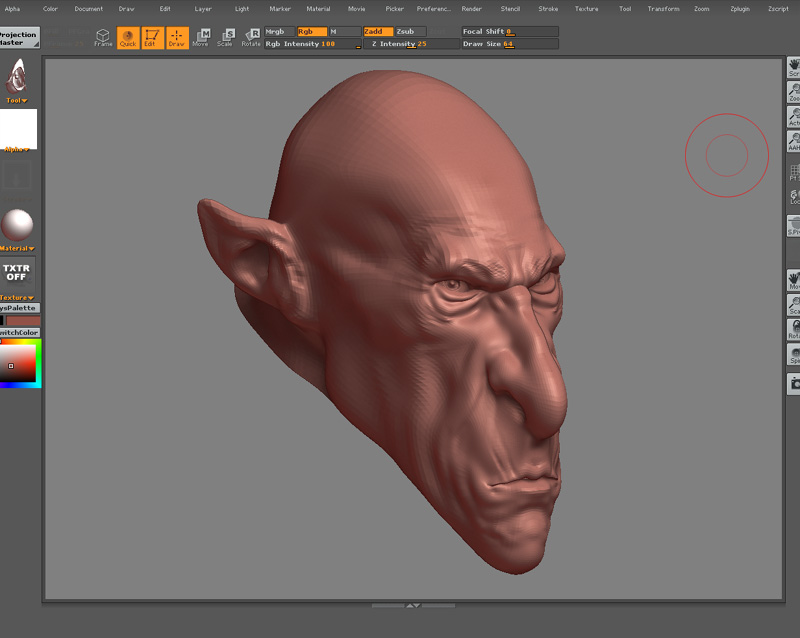Enable the M material mode
Image resolution: width=800 pixels, height=638 pixels.
click(344, 32)
